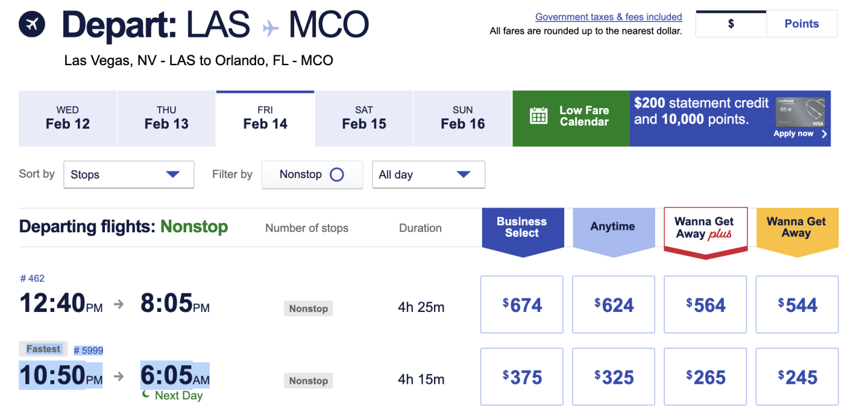
Task: Click the yellow Wanna Get Away column header
Action: [x=796, y=228]
